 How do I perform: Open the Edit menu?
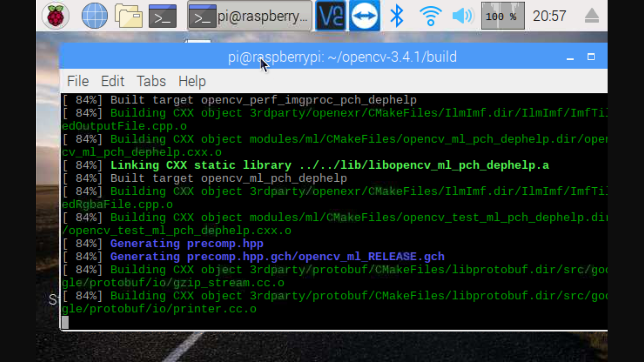113,81
